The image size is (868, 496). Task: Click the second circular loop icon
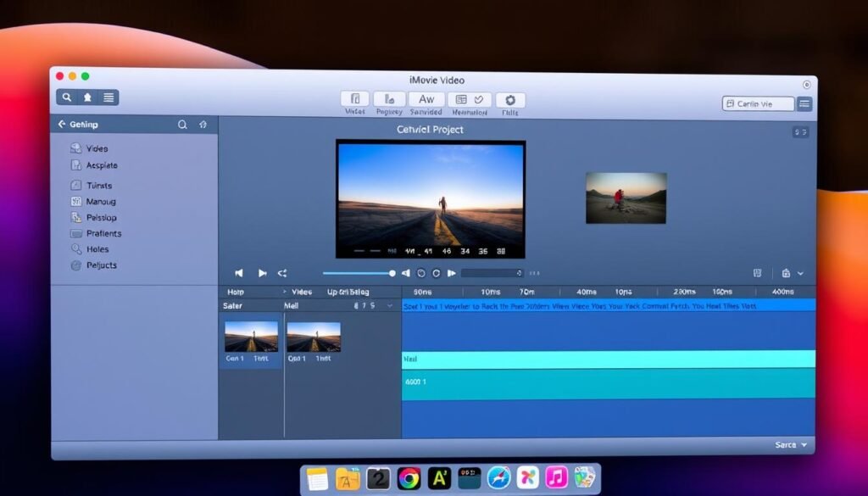point(437,273)
